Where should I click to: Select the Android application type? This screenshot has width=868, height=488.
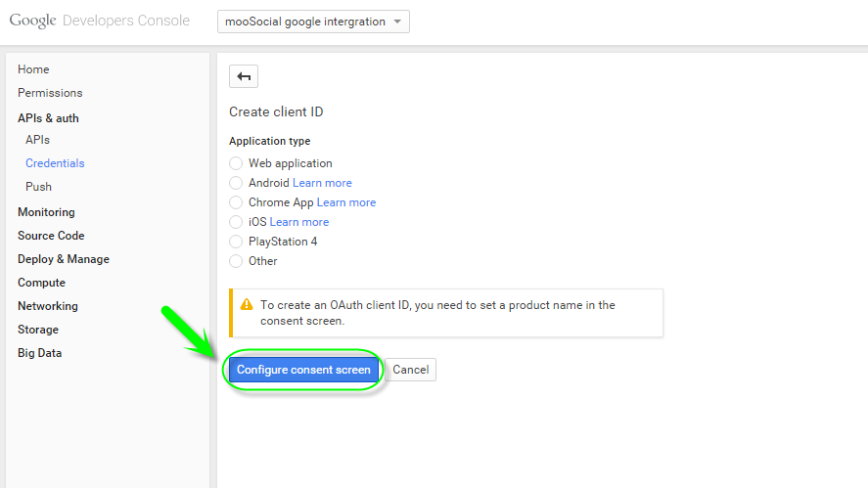(x=236, y=183)
